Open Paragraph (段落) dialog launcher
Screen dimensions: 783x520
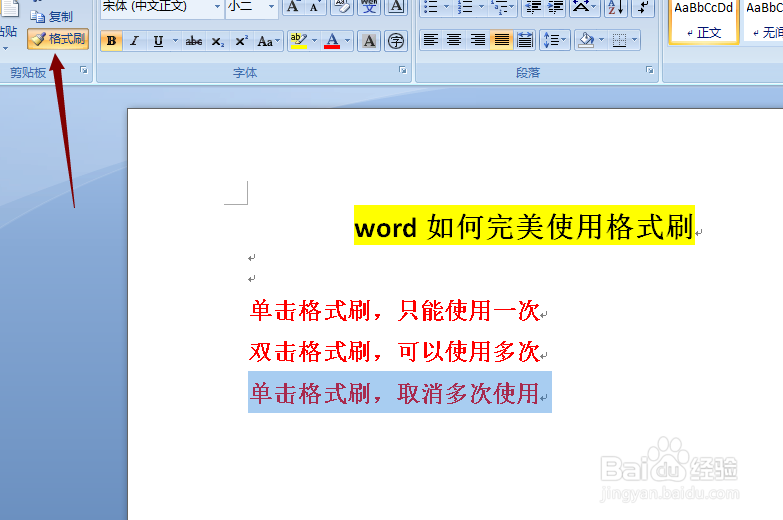(x=650, y=70)
